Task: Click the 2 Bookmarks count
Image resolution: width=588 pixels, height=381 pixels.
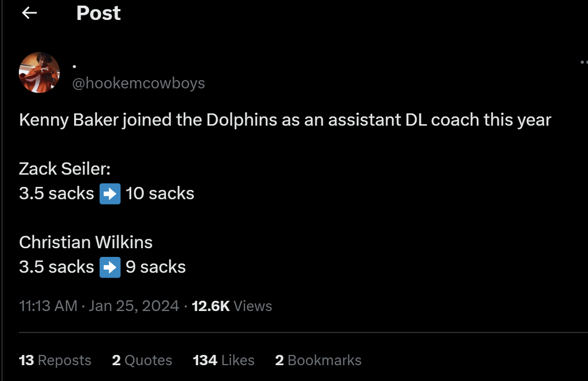Action: pos(318,360)
